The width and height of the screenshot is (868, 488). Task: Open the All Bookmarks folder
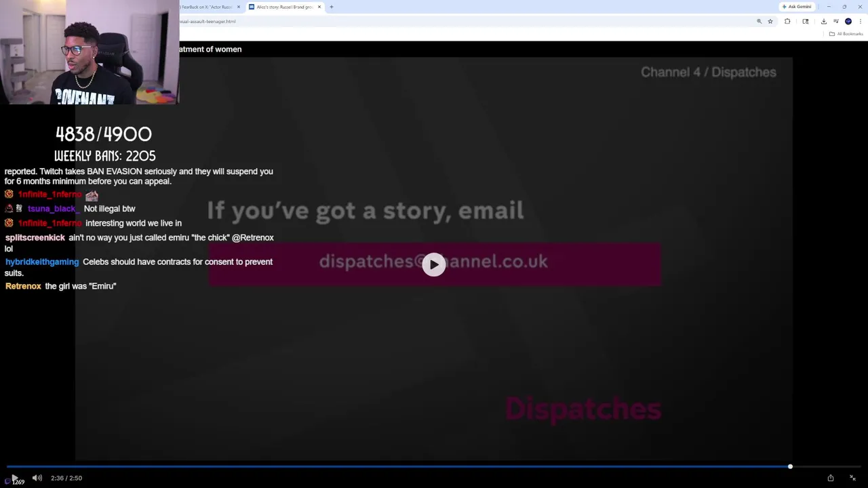coord(846,34)
